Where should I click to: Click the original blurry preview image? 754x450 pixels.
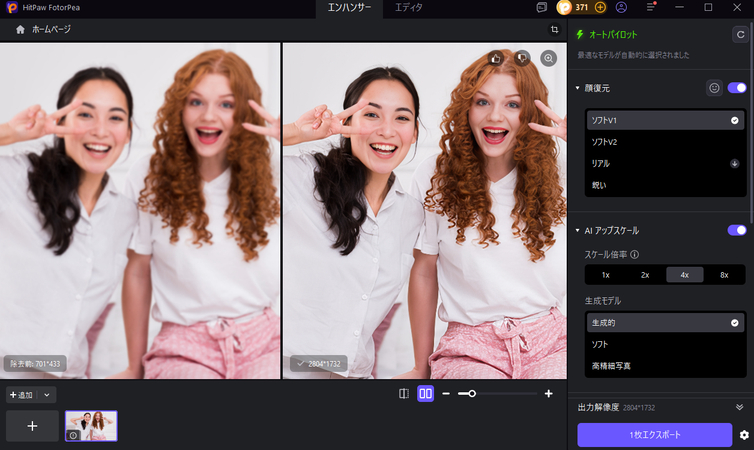[140, 211]
